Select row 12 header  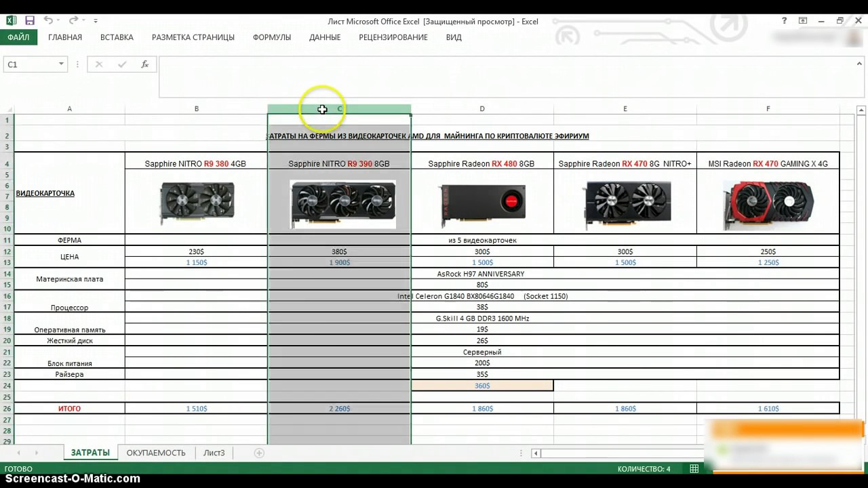click(7, 251)
